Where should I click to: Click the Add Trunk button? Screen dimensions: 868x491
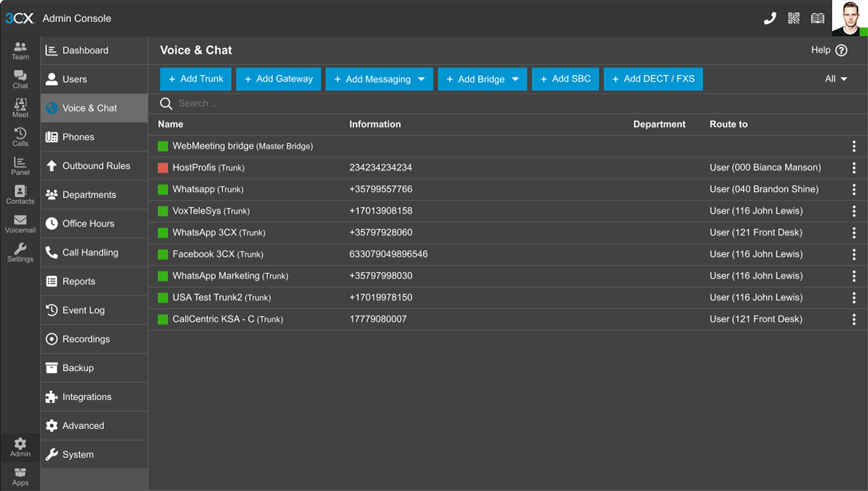coord(196,79)
